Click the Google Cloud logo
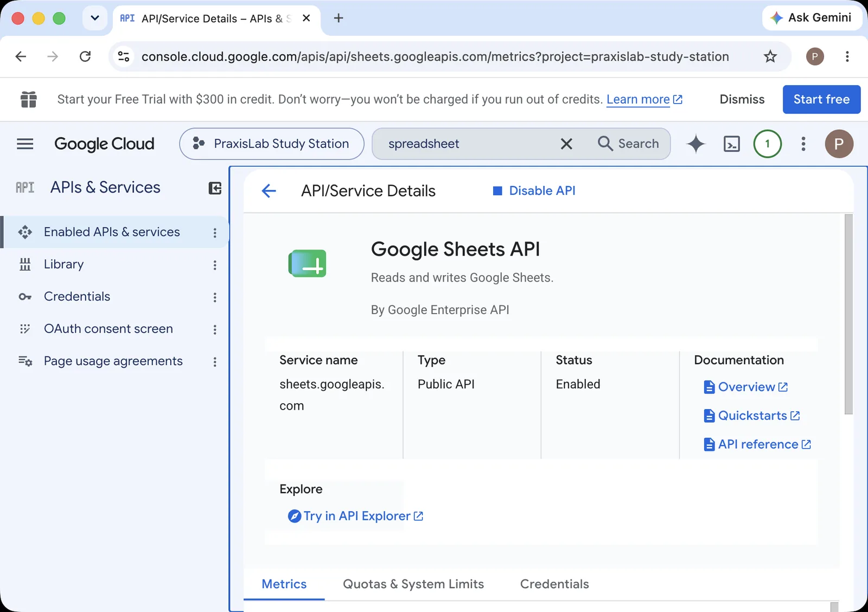Image resolution: width=868 pixels, height=612 pixels. point(104,144)
